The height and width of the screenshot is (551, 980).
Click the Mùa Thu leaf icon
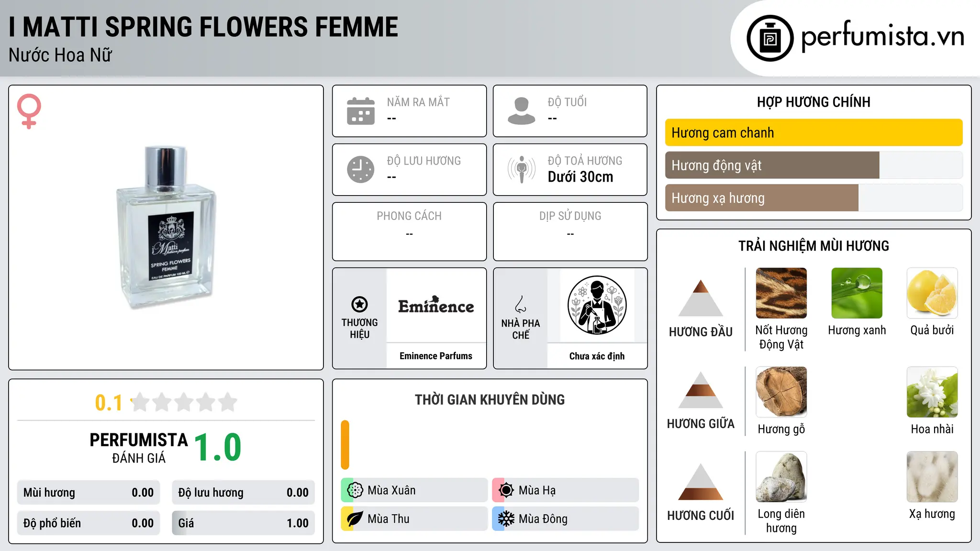pyautogui.click(x=355, y=519)
